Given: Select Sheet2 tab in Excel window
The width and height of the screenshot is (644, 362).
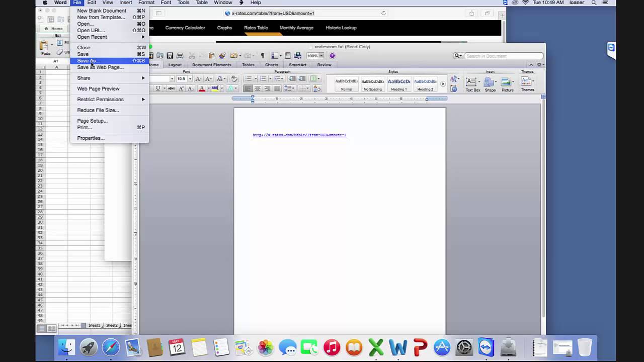Looking at the screenshot, I should tap(112, 325).
